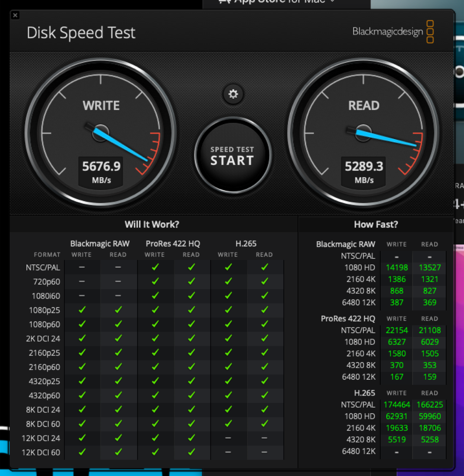Viewport: 464px width, 476px height.
Task: Click 2K DCI 24 H.265 read checkmark
Action: pos(265,338)
